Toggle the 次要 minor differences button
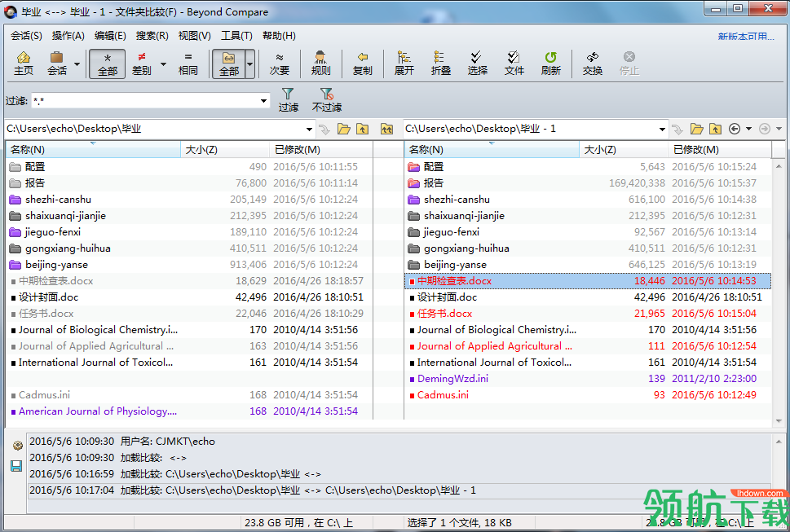790x532 pixels. pos(280,64)
